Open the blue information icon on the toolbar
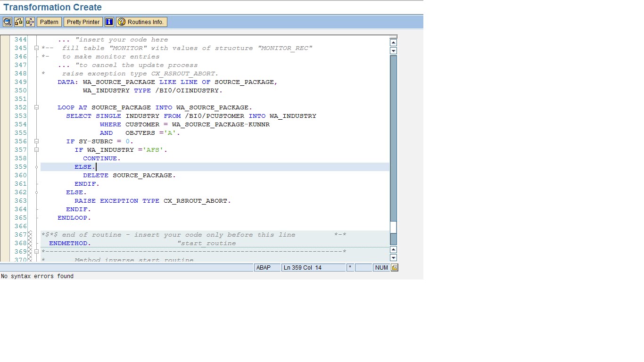 click(x=109, y=22)
